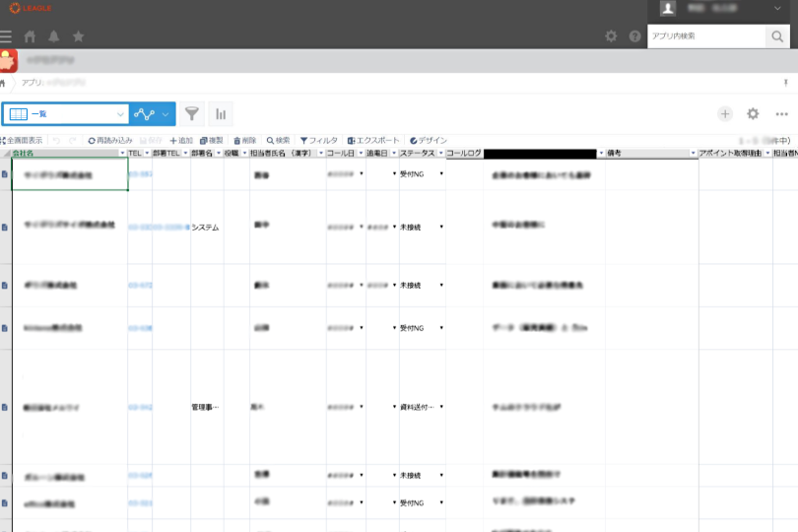
Task: Click the help question mark icon
Action: [634, 36]
